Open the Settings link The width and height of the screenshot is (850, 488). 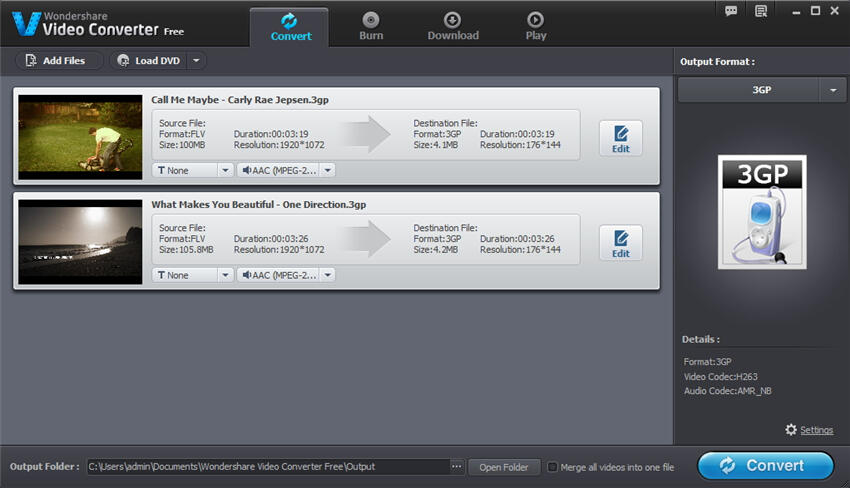point(816,430)
